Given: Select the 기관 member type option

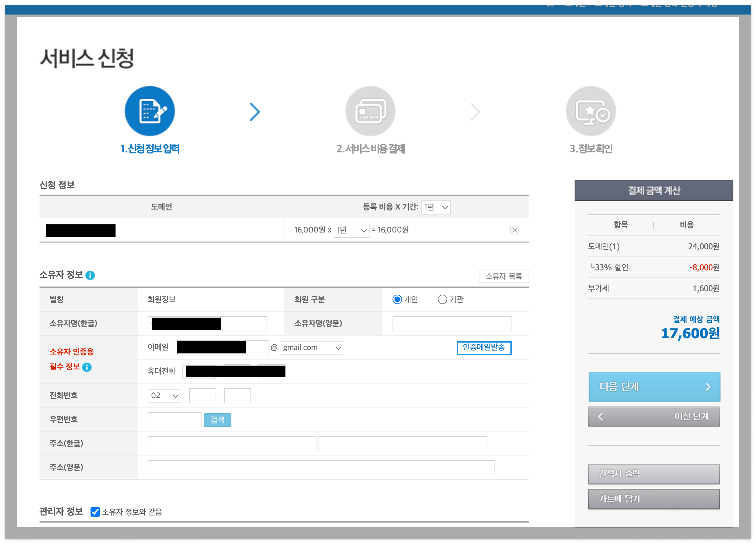Looking at the screenshot, I should [442, 299].
